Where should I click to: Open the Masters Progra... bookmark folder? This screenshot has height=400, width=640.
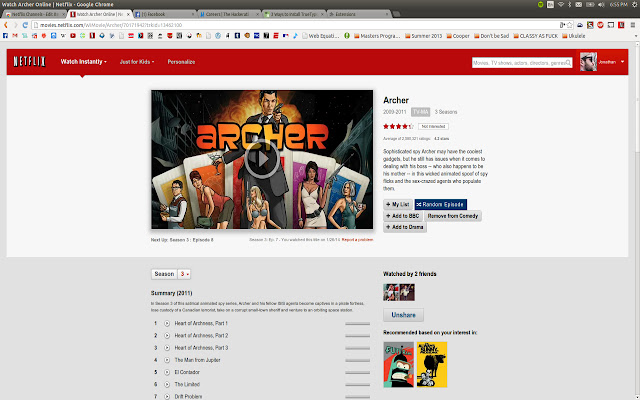[377, 36]
